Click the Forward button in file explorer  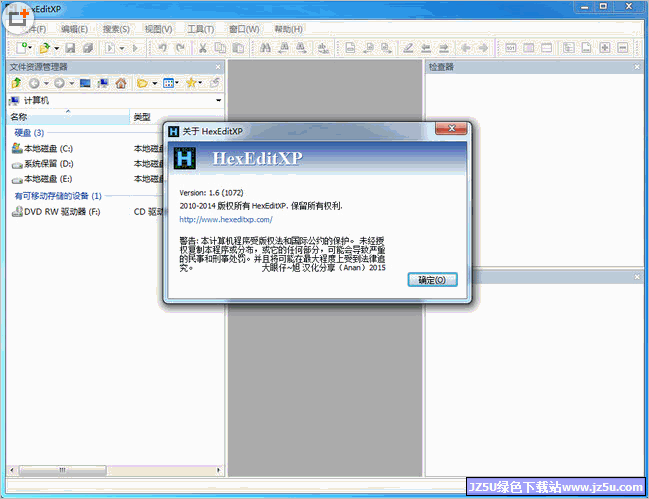click(x=60, y=83)
